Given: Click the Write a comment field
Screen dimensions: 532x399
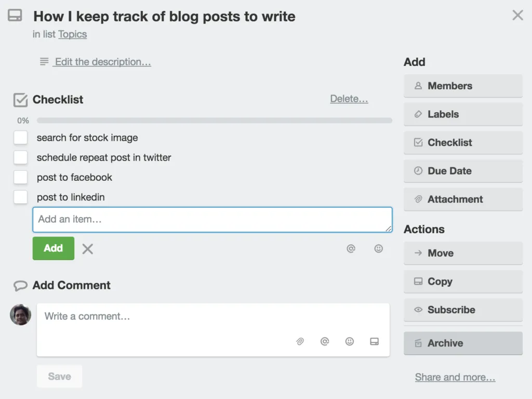Looking at the screenshot, I should point(156,316).
